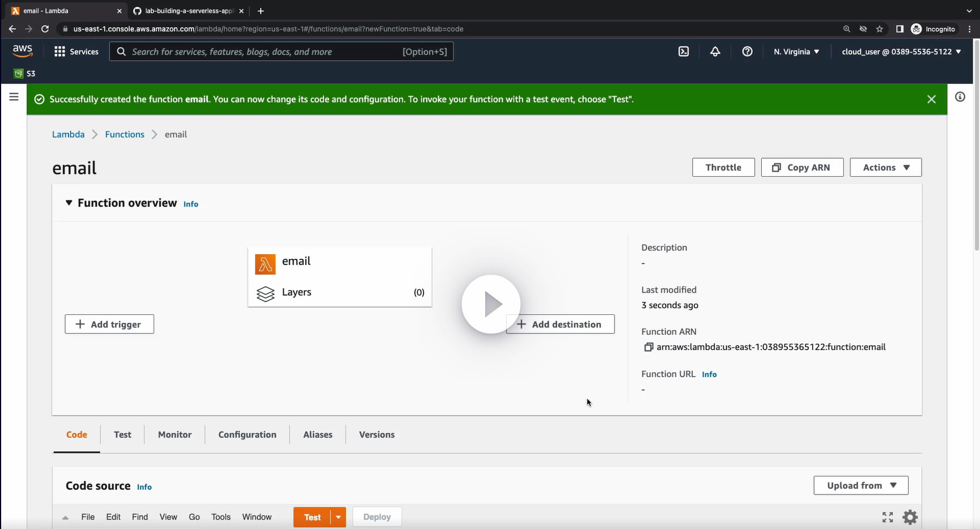Toggle code editor fullscreen mode

point(888,517)
